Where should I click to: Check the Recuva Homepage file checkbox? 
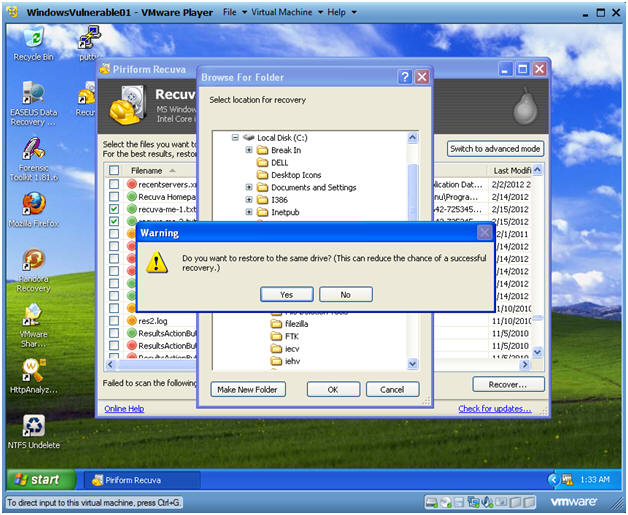[114, 197]
